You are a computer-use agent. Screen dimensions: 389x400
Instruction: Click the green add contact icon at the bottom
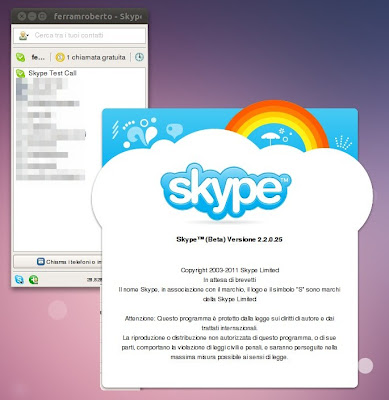point(34,279)
